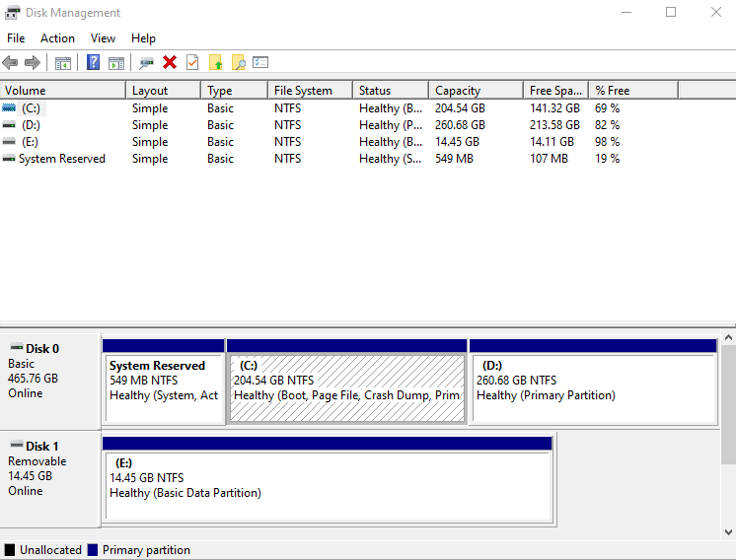Click the blue Primary partition legend swatch

click(x=93, y=550)
